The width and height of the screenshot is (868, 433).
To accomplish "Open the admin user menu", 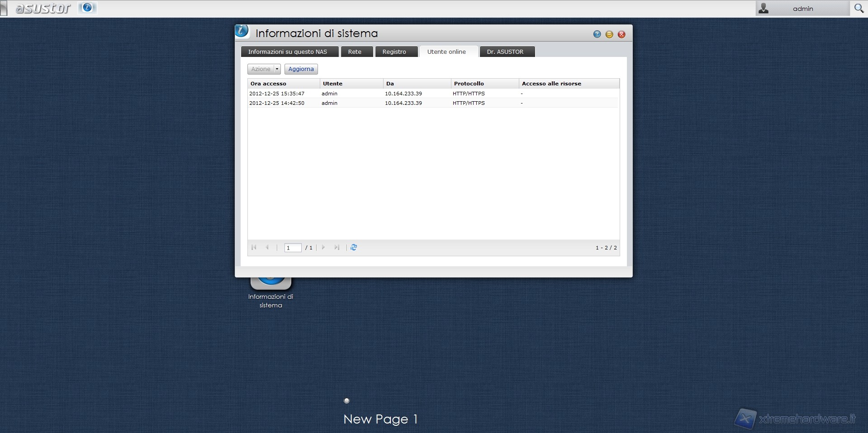I will point(802,9).
